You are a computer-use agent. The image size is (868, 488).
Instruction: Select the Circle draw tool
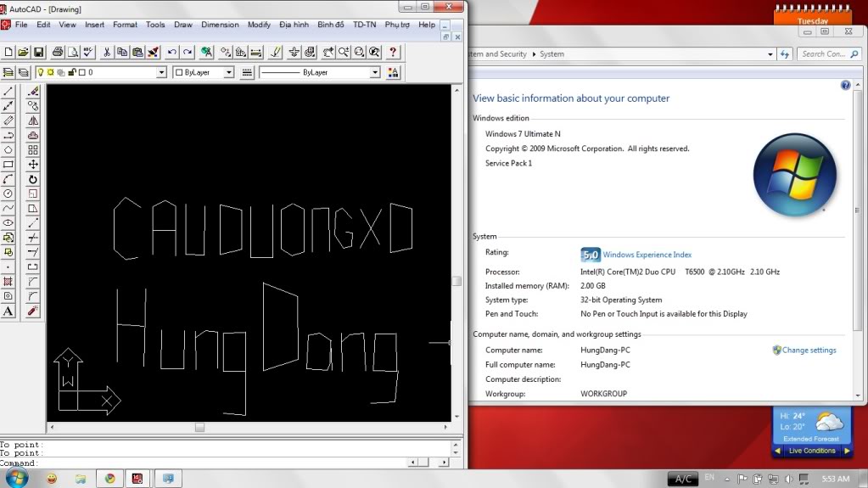pyautogui.click(x=8, y=194)
